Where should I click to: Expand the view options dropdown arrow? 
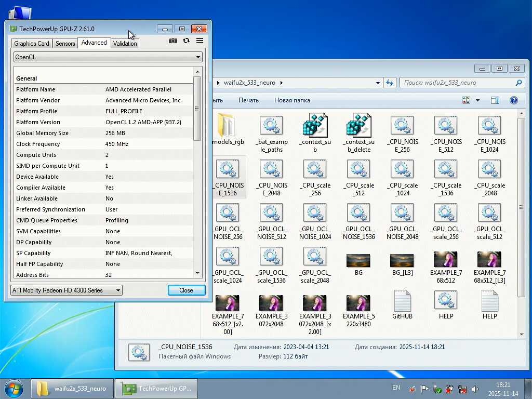[x=477, y=100]
